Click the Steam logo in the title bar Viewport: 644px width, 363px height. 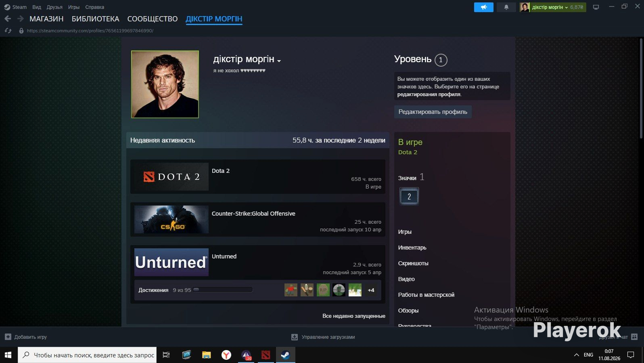click(x=7, y=7)
